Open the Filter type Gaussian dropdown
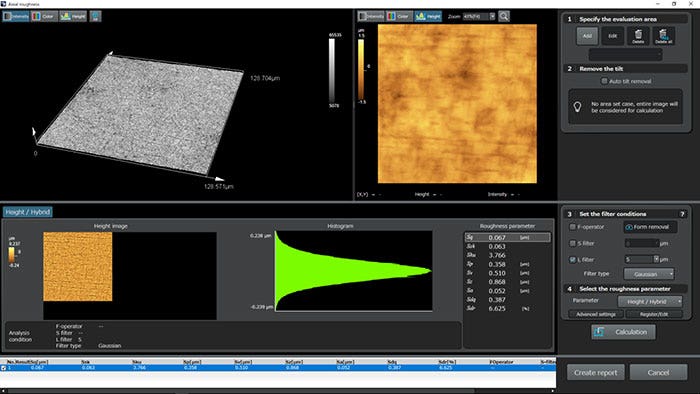 click(649, 274)
